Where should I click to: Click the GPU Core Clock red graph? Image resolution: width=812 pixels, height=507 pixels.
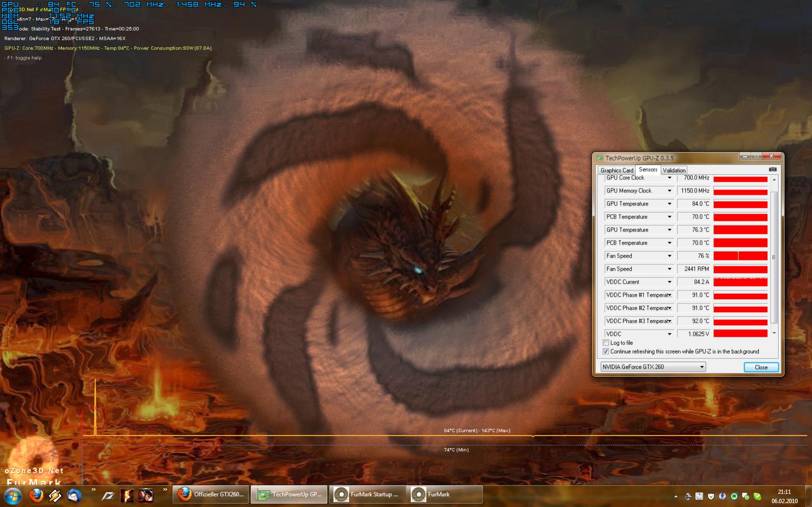click(740, 179)
